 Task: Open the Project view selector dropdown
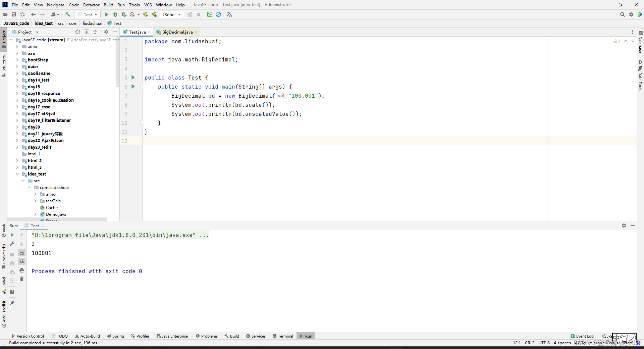[x=25, y=32]
